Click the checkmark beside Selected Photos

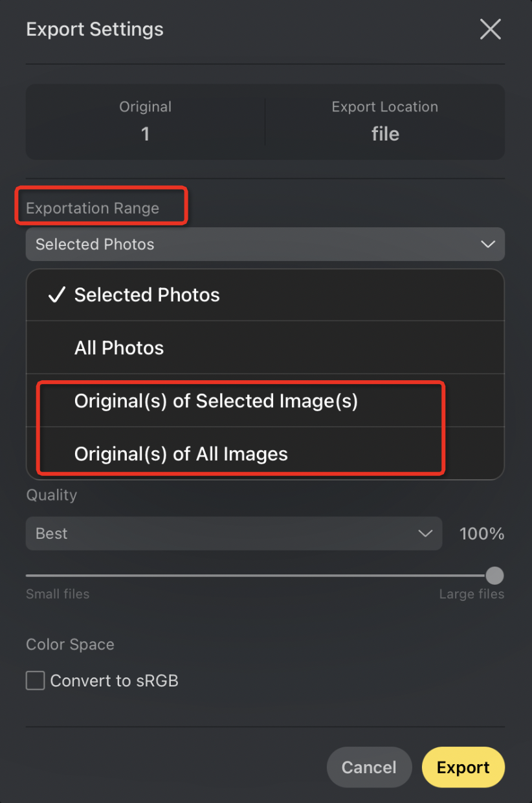pos(57,295)
